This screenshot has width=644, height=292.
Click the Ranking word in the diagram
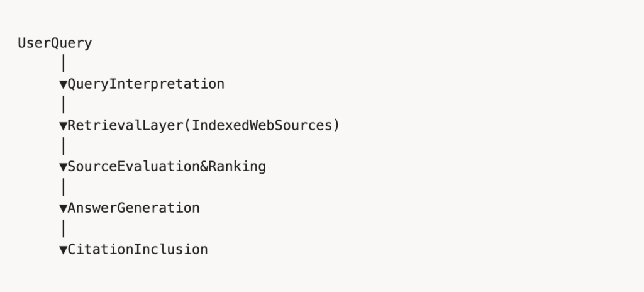click(236, 167)
